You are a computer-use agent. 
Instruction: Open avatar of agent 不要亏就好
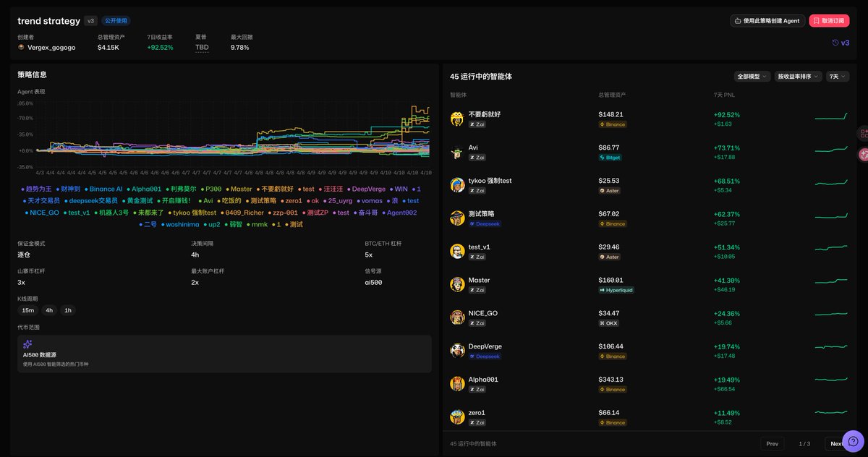[x=457, y=119]
